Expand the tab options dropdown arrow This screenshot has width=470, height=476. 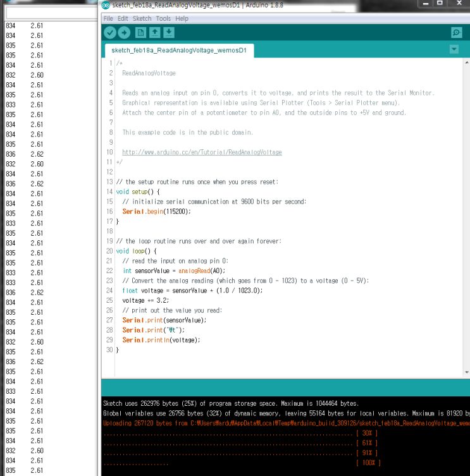tap(454, 50)
